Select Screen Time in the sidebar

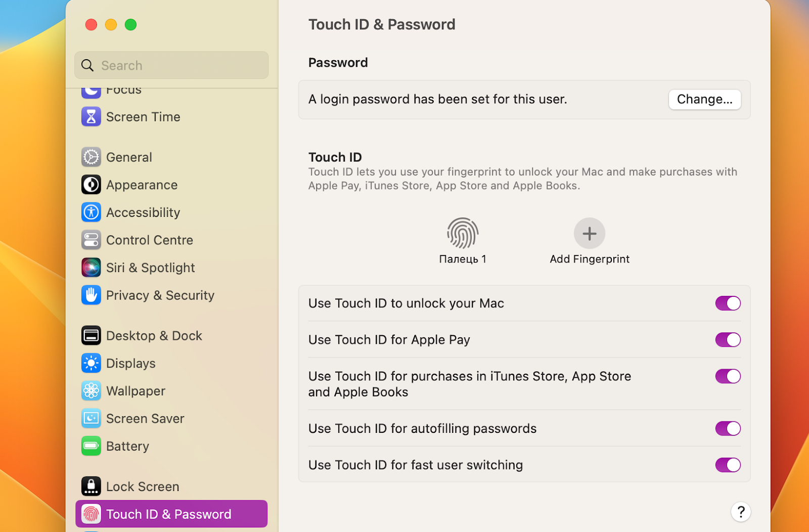click(143, 116)
